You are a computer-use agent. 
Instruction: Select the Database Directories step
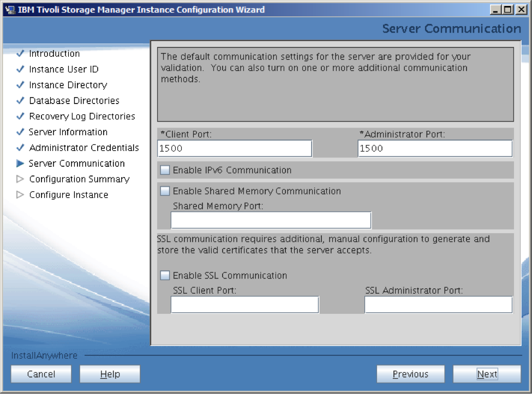74,101
